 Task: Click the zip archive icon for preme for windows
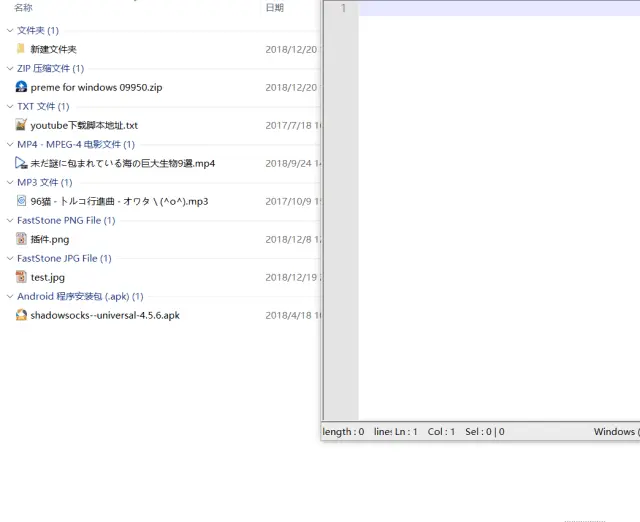21,87
